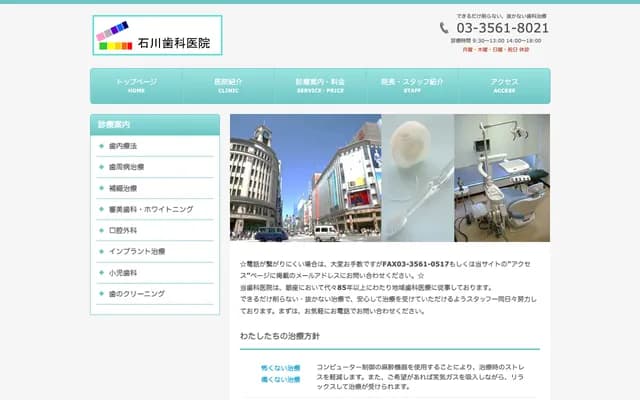Open the トップページ HOME menu item
The image size is (640, 400).
point(136,86)
